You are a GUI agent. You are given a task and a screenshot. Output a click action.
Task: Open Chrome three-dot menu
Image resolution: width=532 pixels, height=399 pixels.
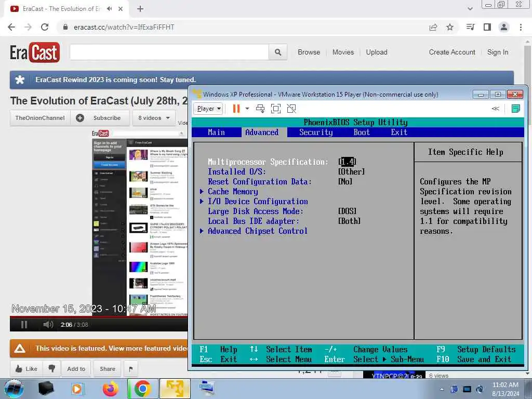(521, 27)
